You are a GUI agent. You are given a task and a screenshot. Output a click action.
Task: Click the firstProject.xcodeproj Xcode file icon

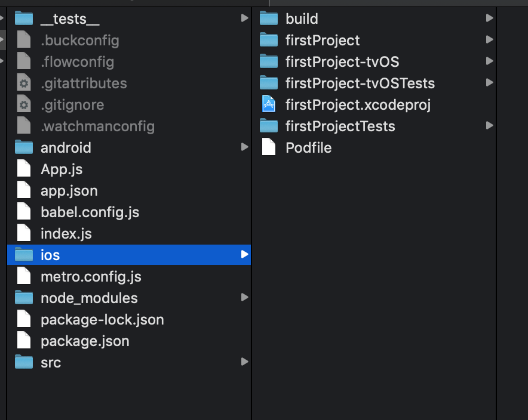coord(269,105)
